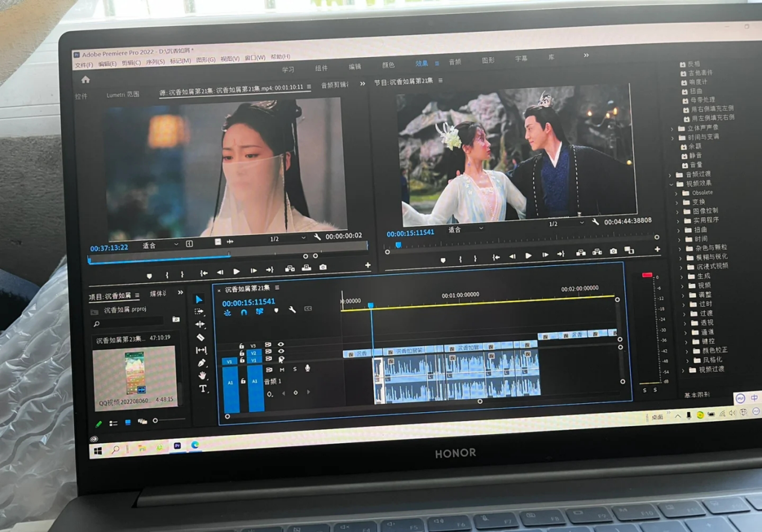The width and height of the screenshot is (762, 532).
Task: Select the Selection arrow tool
Action: [199, 299]
